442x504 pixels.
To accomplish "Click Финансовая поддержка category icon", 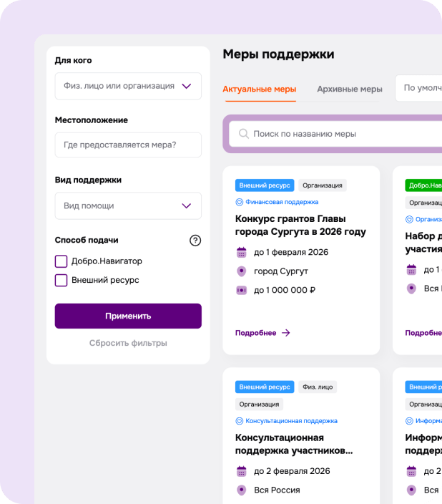I will (x=240, y=202).
